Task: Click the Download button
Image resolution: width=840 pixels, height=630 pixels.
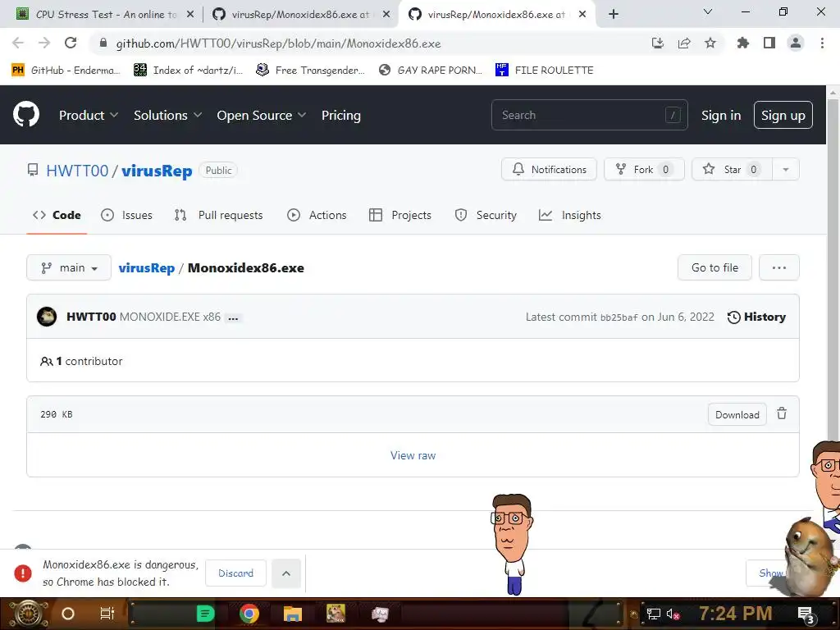Action: coord(737,414)
